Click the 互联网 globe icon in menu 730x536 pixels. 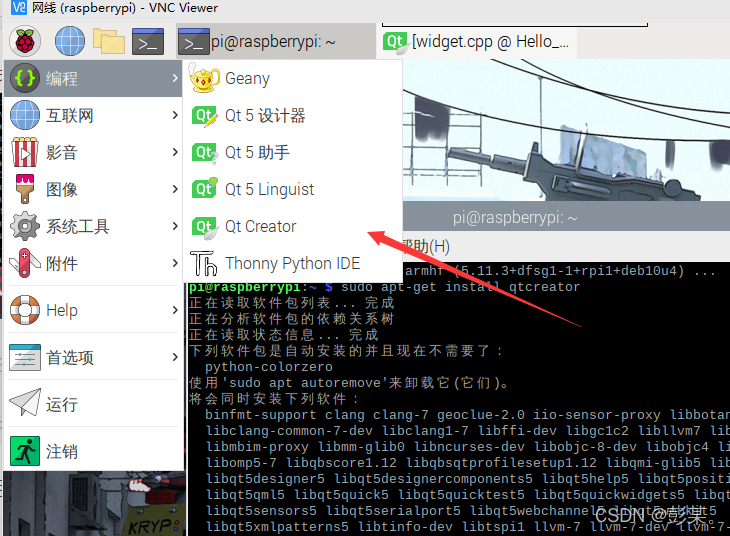pos(24,115)
